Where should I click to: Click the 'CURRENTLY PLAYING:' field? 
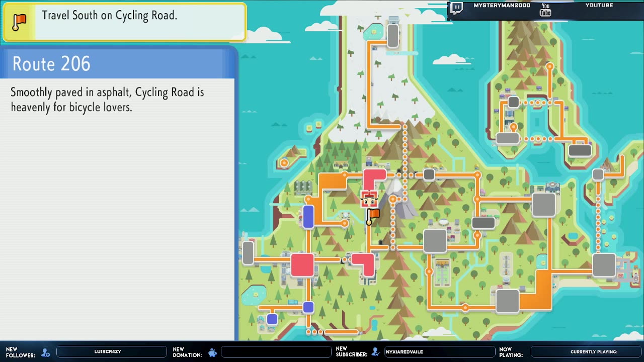[586, 352]
